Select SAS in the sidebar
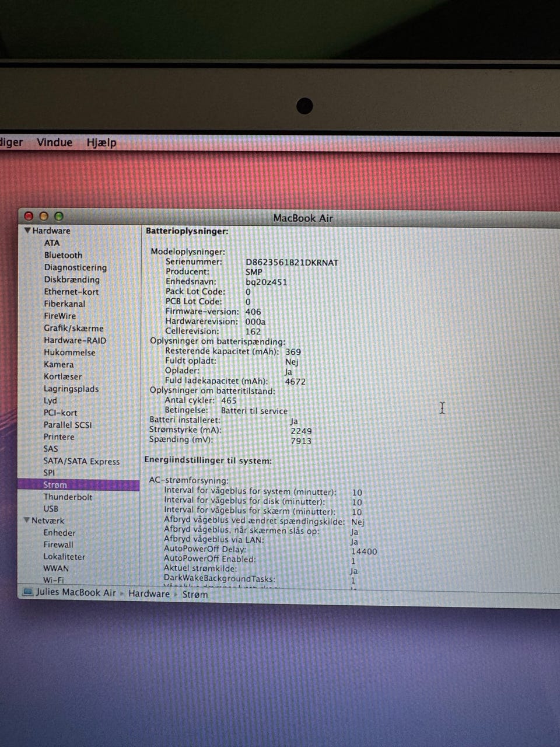Image resolution: width=560 pixels, height=747 pixels. (x=51, y=449)
